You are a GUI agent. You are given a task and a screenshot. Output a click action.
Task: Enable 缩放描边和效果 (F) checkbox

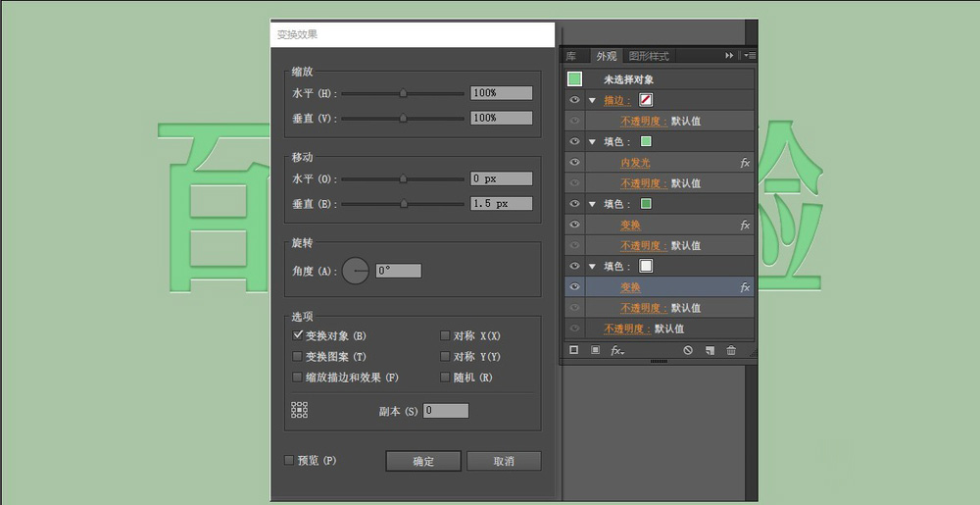click(x=298, y=377)
